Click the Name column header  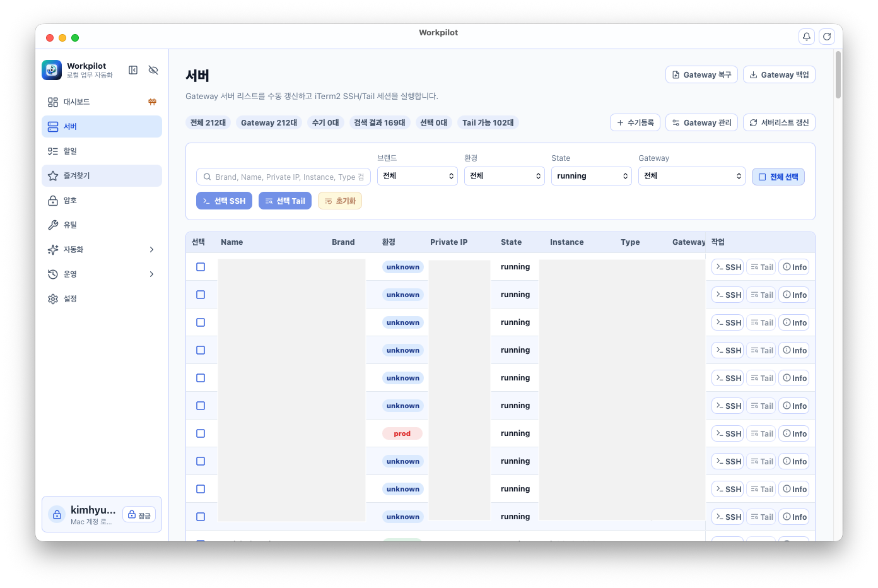pyautogui.click(x=232, y=242)
